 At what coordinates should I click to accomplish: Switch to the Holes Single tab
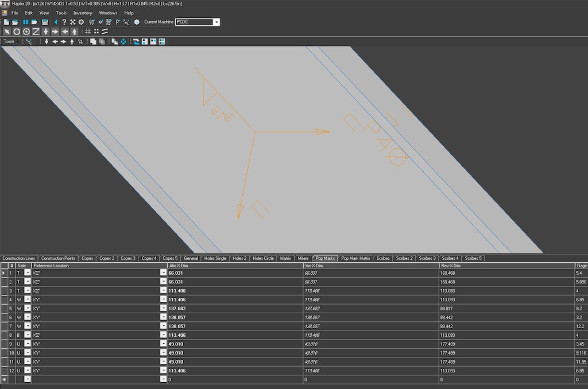coord(215,258)
